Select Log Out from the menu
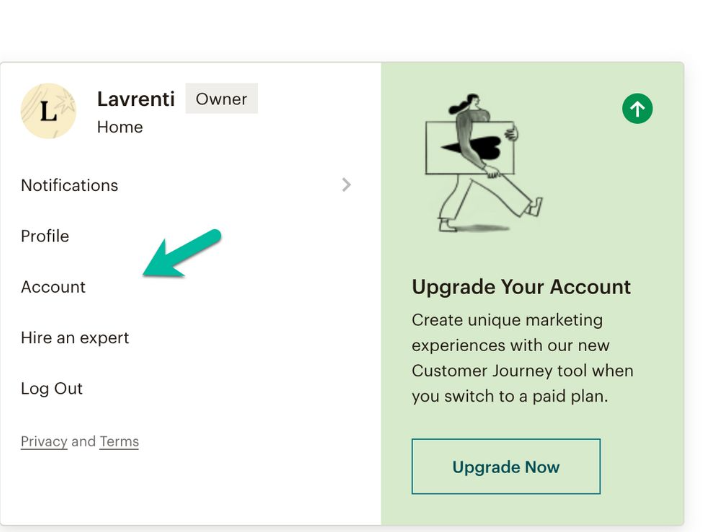Viewport: 704px width, 532px height. click(52, 388)
